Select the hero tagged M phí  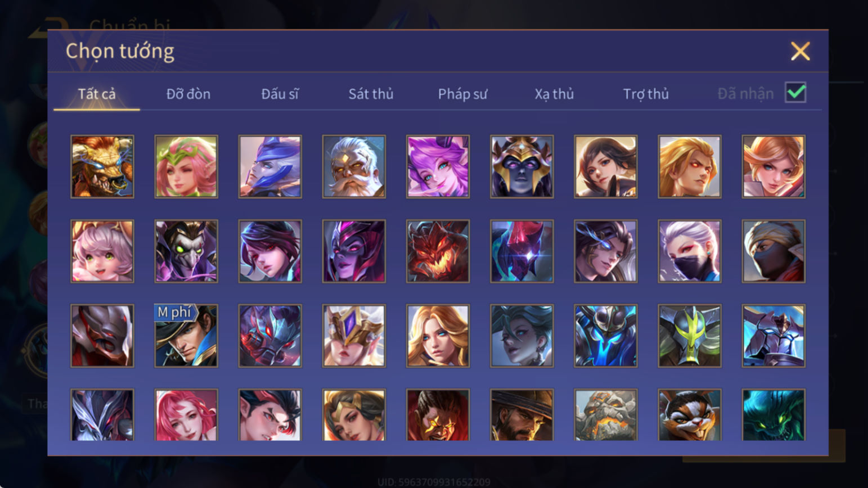coord(186,336)
